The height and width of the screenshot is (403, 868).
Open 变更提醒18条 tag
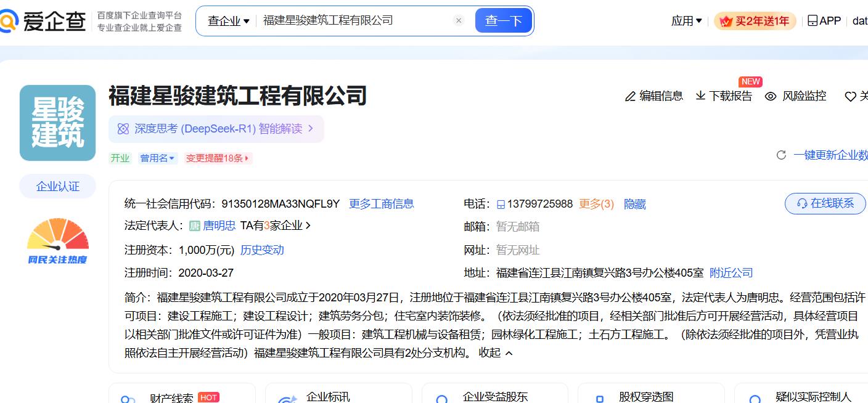(x=218, y=158)
